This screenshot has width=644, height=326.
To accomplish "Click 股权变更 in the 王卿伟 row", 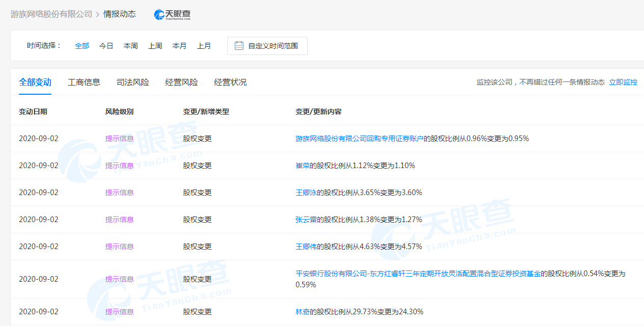I will 197,247.
